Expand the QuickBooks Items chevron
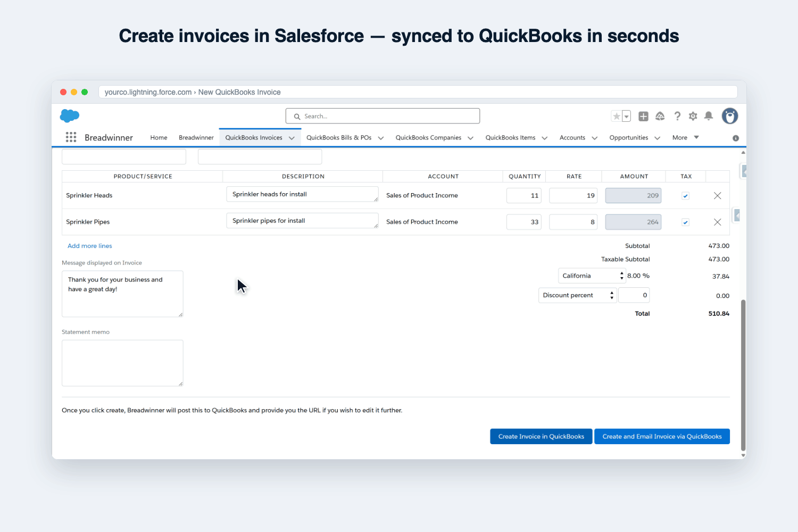 (545, 138)
